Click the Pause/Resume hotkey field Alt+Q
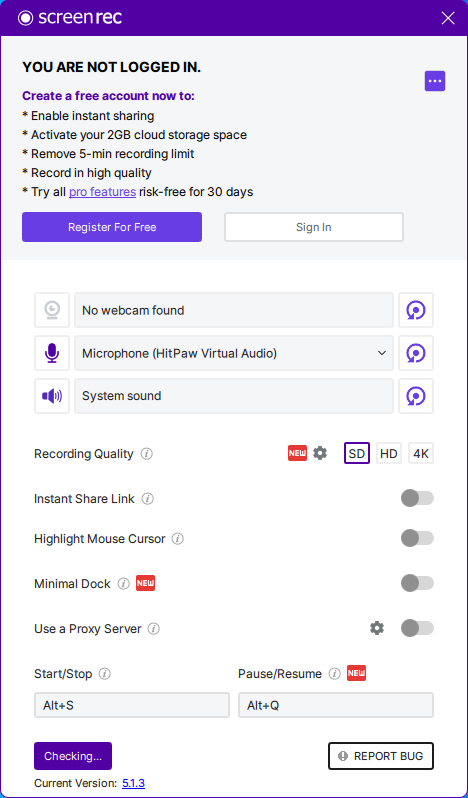This screenshot has height=798, width=468. click(336, 705)
